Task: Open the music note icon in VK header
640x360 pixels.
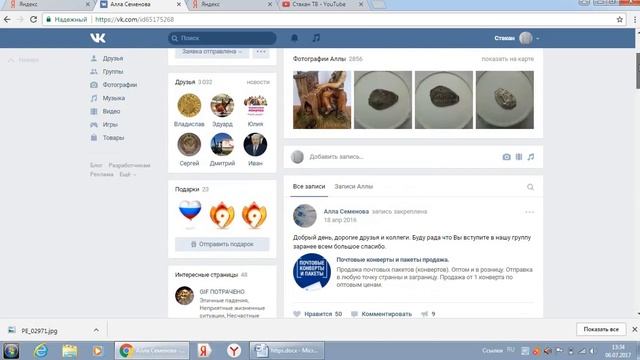Action: (x=316, y=38)
